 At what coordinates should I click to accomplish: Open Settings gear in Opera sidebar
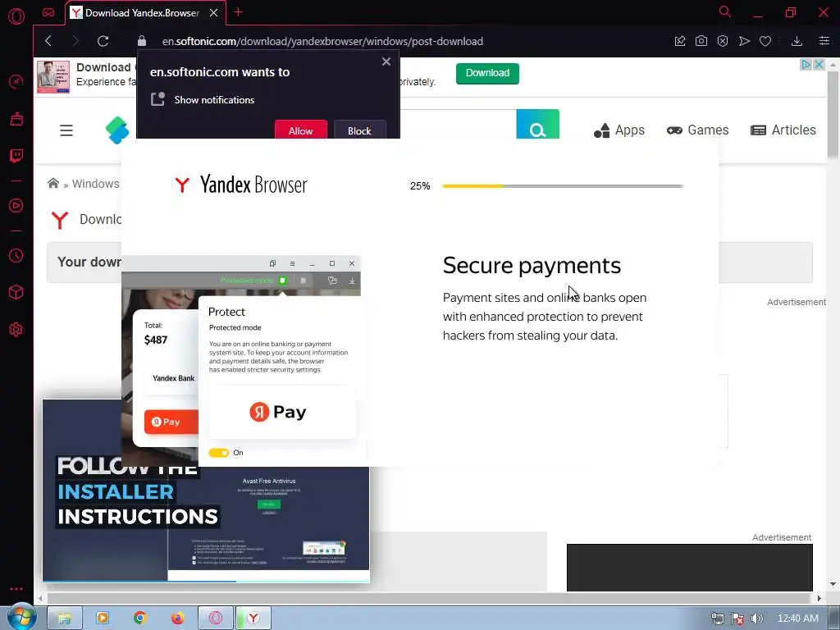16,330
